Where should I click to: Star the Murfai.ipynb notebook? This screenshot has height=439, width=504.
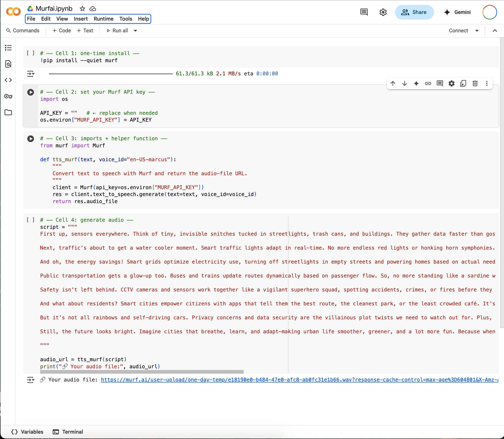point(82,9)
